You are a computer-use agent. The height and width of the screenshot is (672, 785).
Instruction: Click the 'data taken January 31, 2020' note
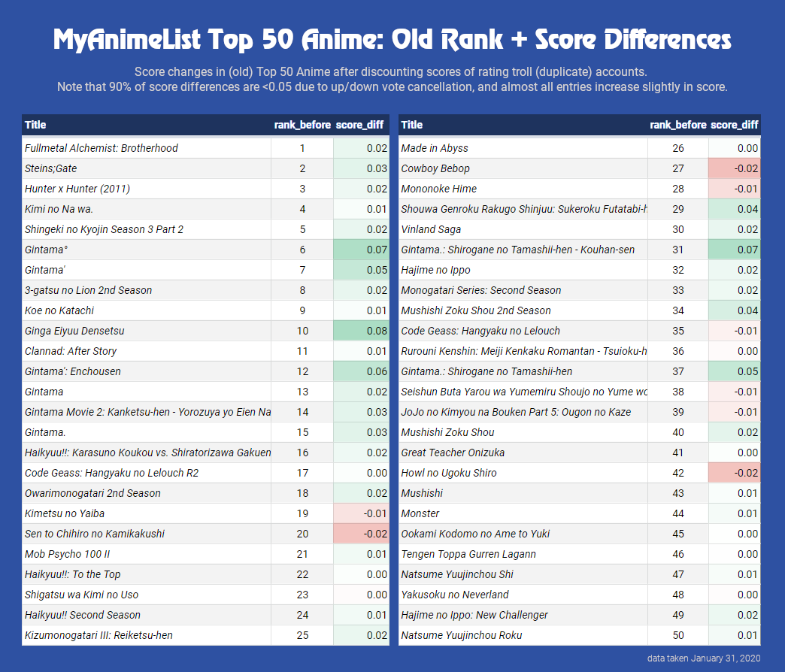(703, 658)
